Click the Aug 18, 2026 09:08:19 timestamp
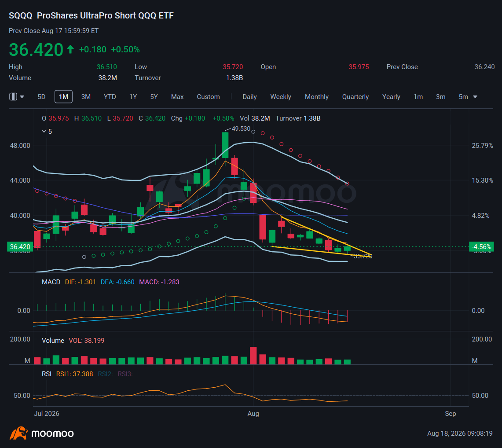The width and height of the screenshot is (502, 448). [460, 433]
